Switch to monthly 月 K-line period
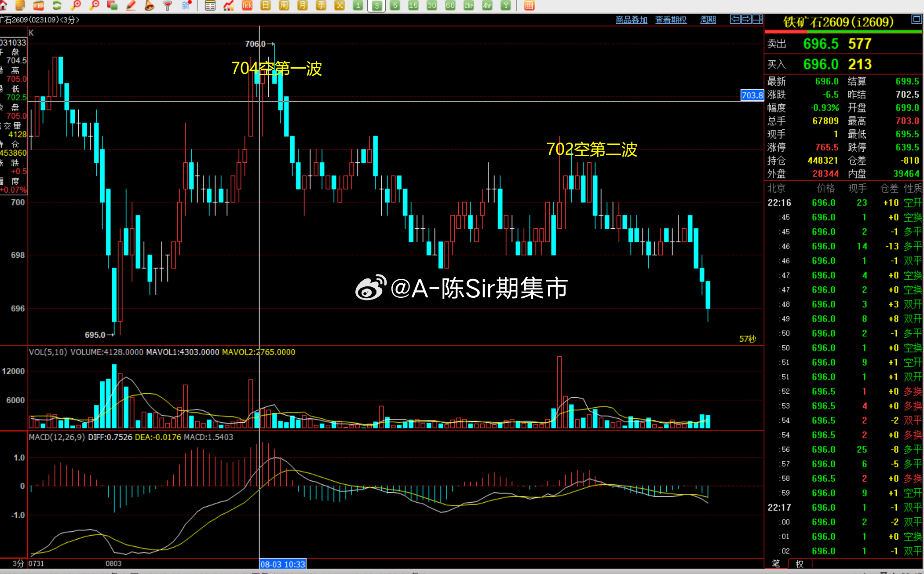924x574 pixels. (303, 5)
